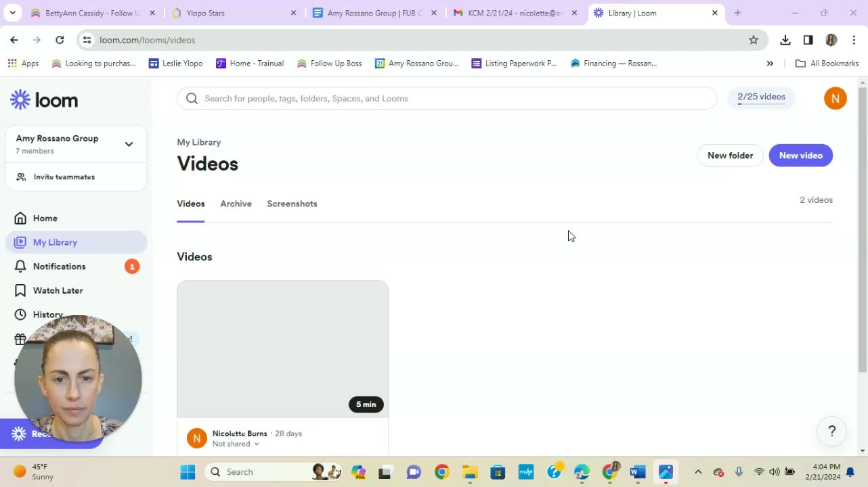
Task: Open the Listing Paperwork bookmark
Action: [x=514, y=63]
